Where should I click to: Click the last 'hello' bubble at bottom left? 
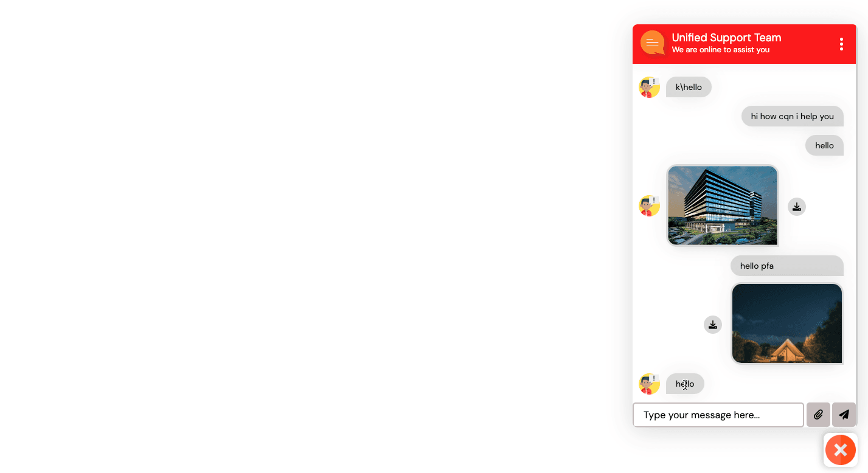[x=685, y=384]
